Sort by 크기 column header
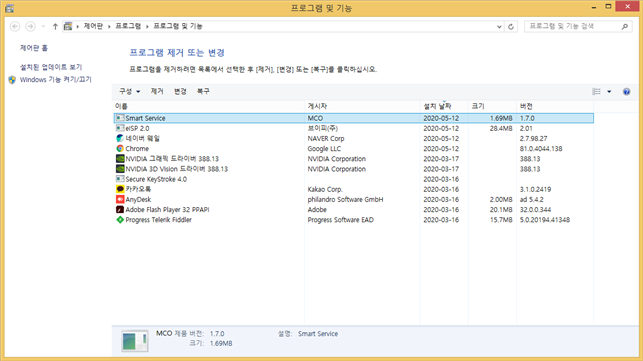This screenshot has width=643, height=361. pos(492,106)
